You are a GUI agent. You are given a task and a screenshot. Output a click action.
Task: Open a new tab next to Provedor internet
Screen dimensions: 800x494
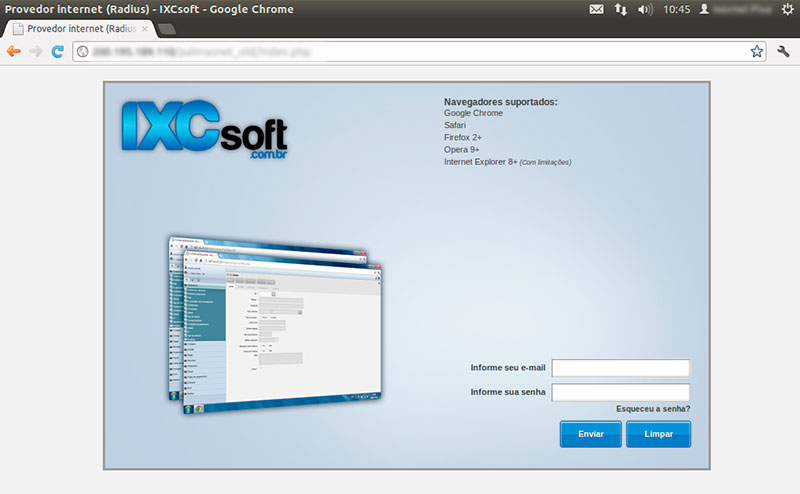(167, 29)
